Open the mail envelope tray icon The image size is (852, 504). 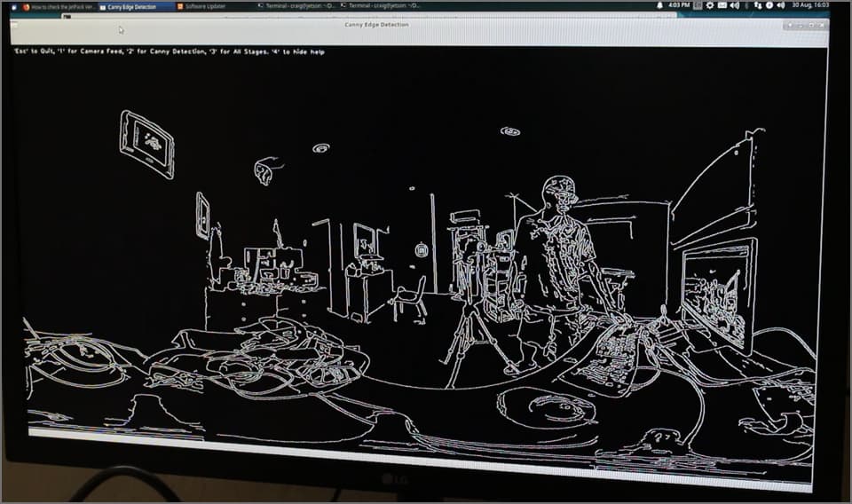click(722, 5)
